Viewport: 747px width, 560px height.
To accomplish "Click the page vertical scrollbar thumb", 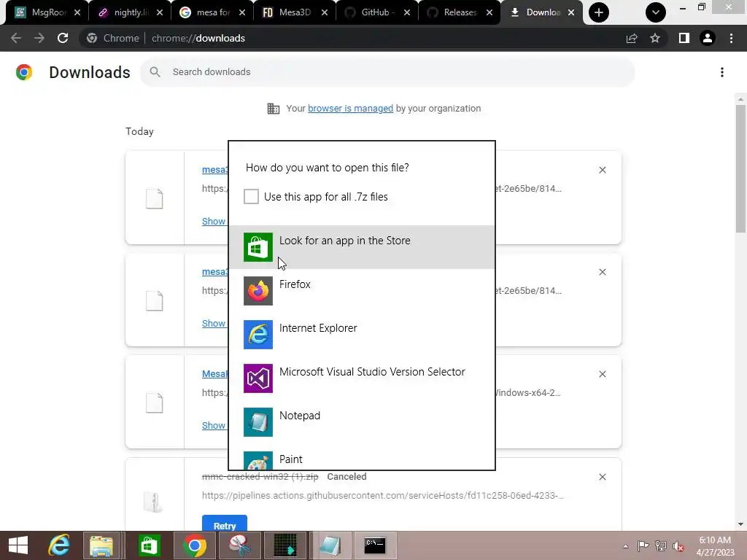I will coord(740,169).
